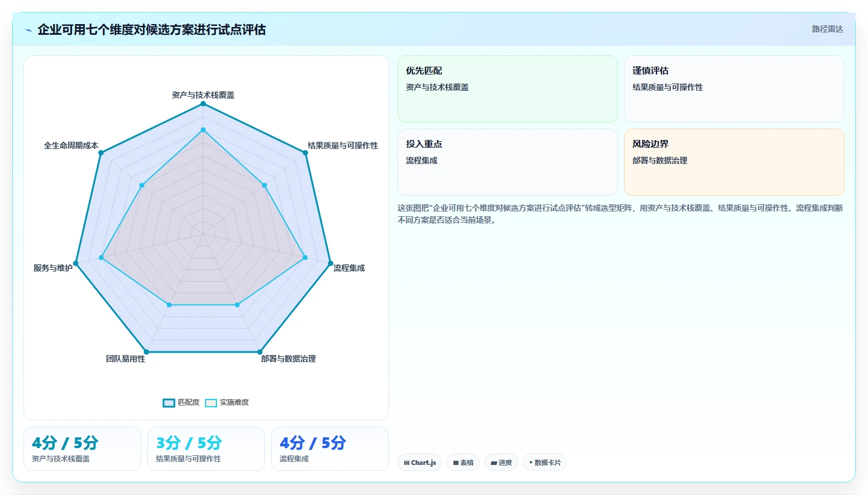Click 实施难度 point on 流程集成 axis
The height and width of the screenshot is (495, 868).
click(x=305, y=258)
